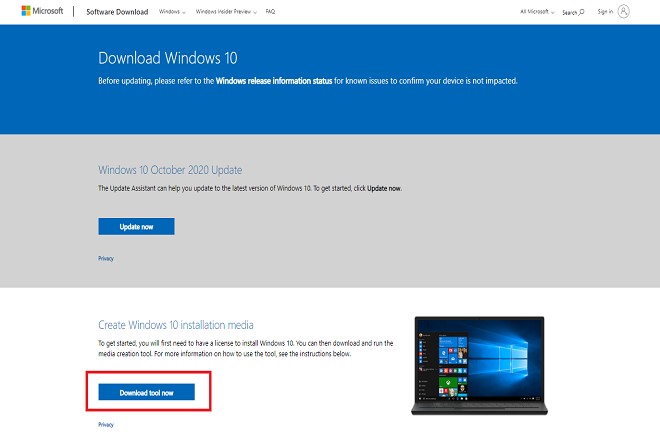This screenshot has width=660, height=441.
Task: Expand the Windows menu dropdown
Action: [172, 12]
